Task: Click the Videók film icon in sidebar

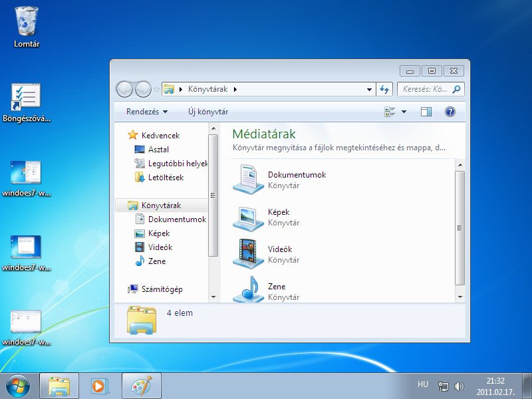Action: (x=140, y=247)
